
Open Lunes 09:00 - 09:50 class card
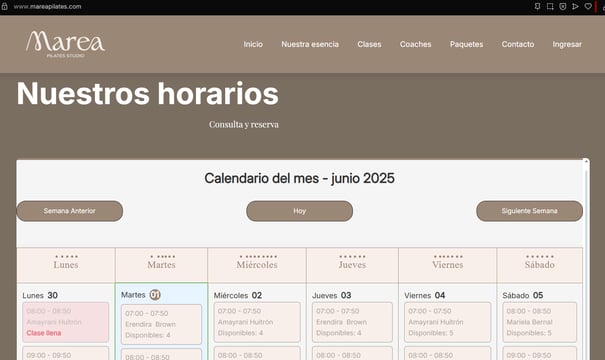point(66,353)
